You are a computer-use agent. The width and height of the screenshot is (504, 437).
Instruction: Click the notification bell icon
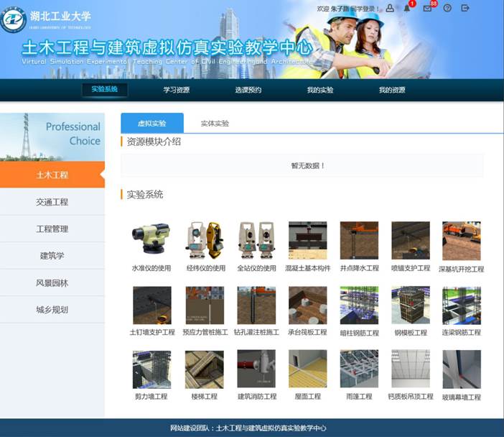407,9
